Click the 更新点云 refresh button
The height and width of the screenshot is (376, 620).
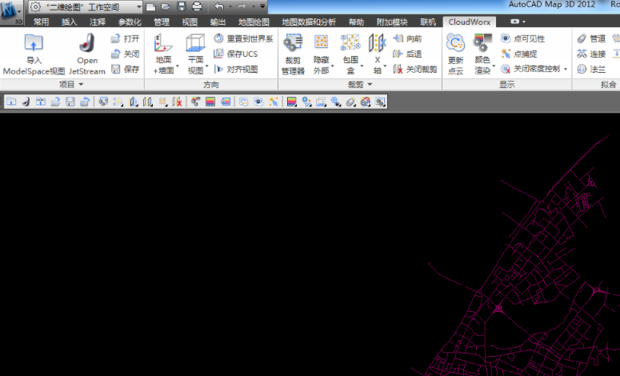456,54
